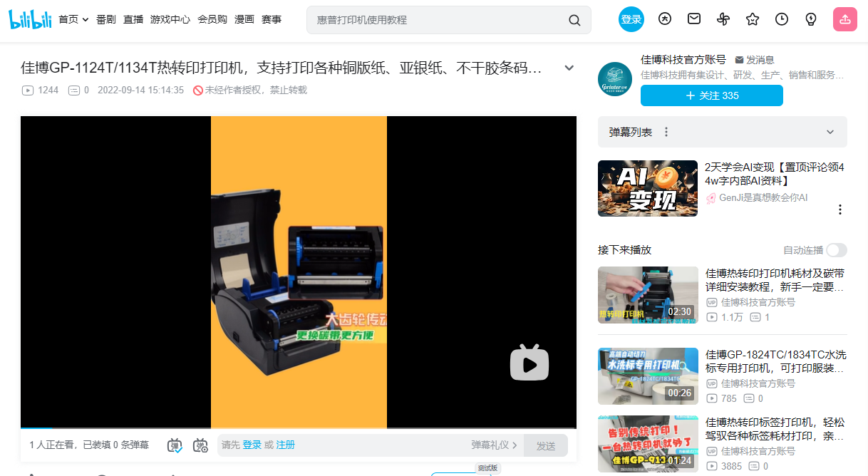
Task: Open the 弹幕礼仪 arrow link
Action: pos(494,445)
